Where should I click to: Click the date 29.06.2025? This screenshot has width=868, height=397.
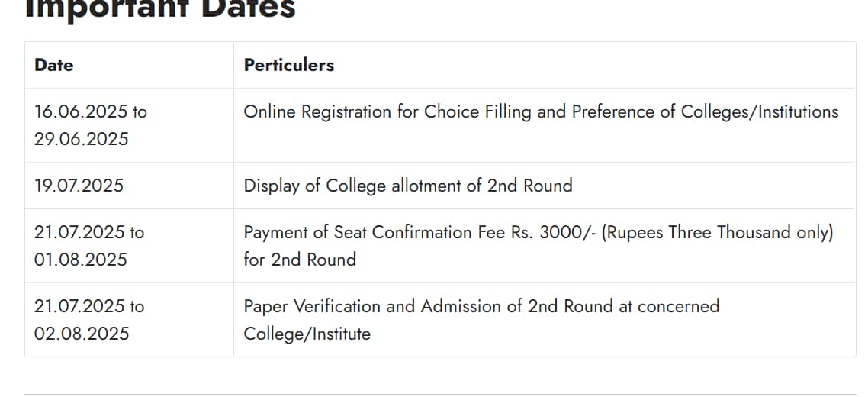point(82,139)
